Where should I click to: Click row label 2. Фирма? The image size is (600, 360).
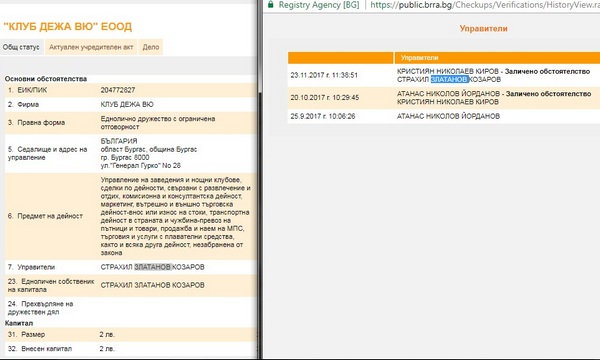pyautogui.click(x=23, y=104)
